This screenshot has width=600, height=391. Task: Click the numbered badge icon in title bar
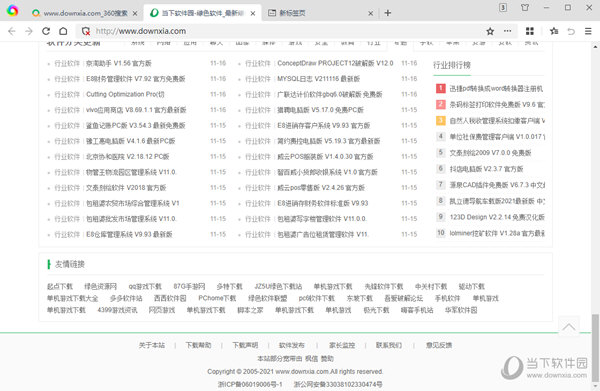[503, 7]
